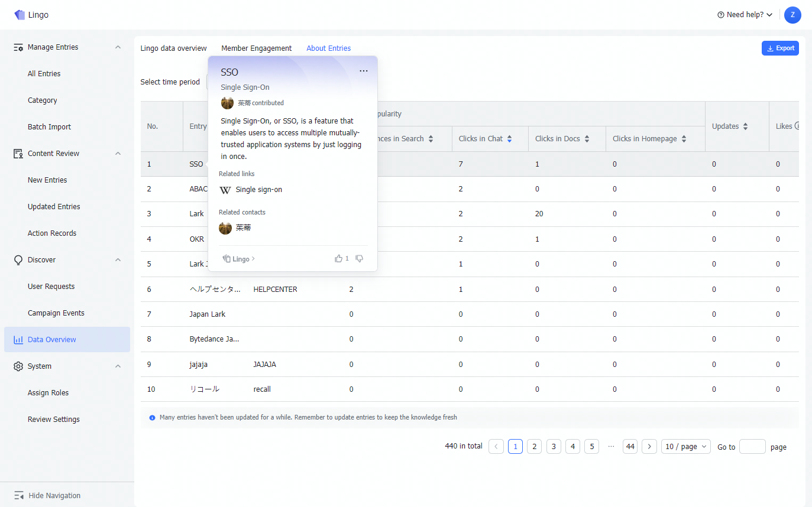Click the Wikipedia icon beside Single sign-on
Screen dimensions: 812x507
point(225,190)
